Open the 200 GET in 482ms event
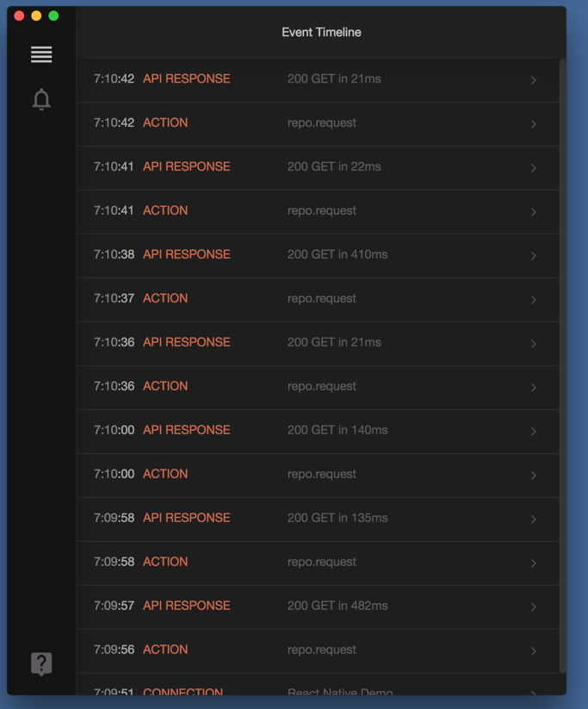The image size is (588, 709). point(337,606)
